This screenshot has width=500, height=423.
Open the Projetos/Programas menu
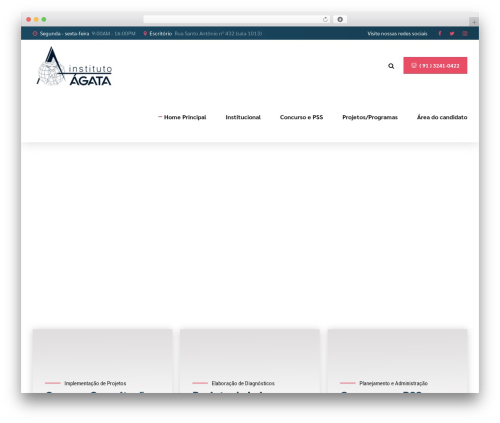(x=370, y=117)
